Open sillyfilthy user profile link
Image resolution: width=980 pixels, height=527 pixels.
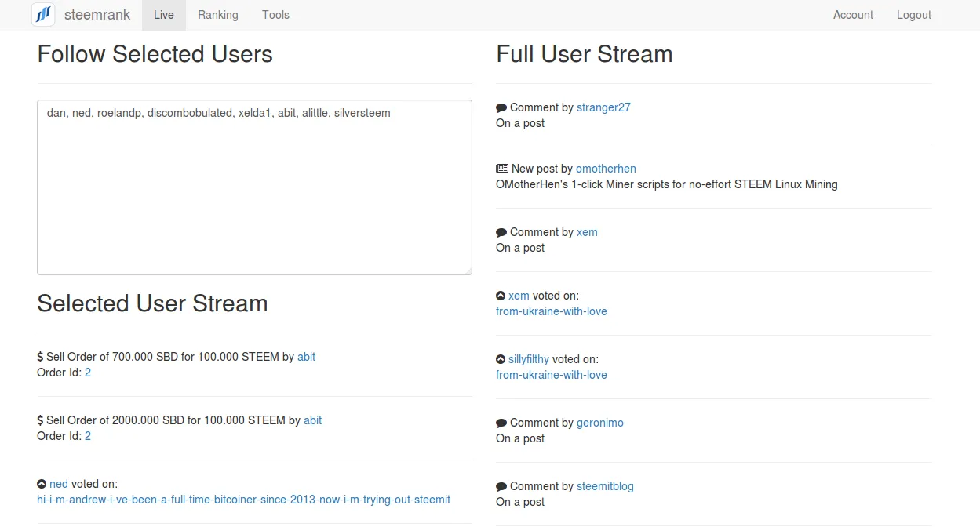click(x=529, y=359)
